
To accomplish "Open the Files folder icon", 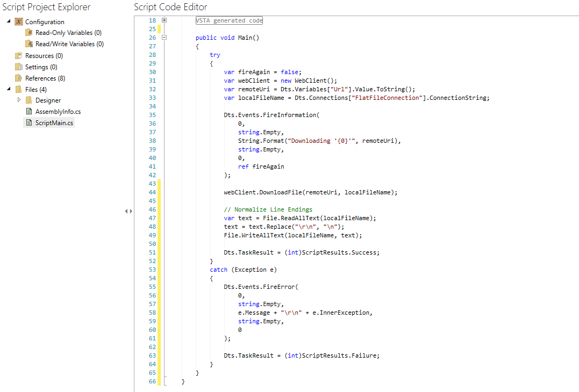I will point(18,89).
